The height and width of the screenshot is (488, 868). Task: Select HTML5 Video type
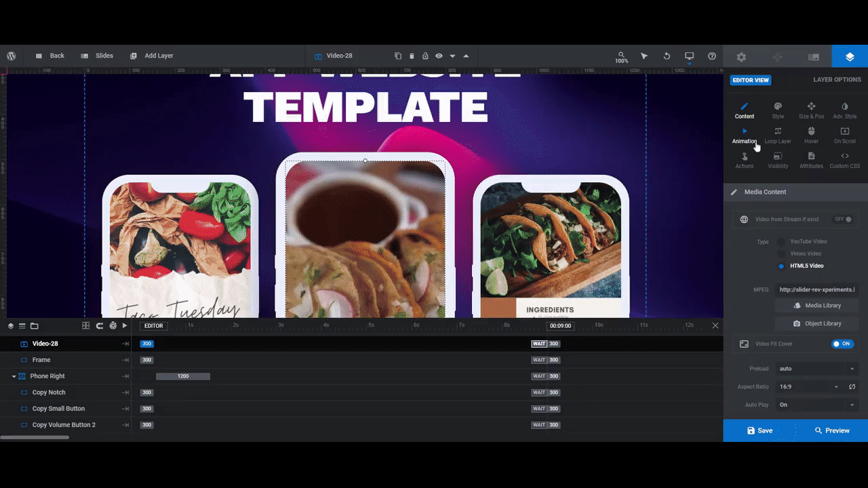781,266
